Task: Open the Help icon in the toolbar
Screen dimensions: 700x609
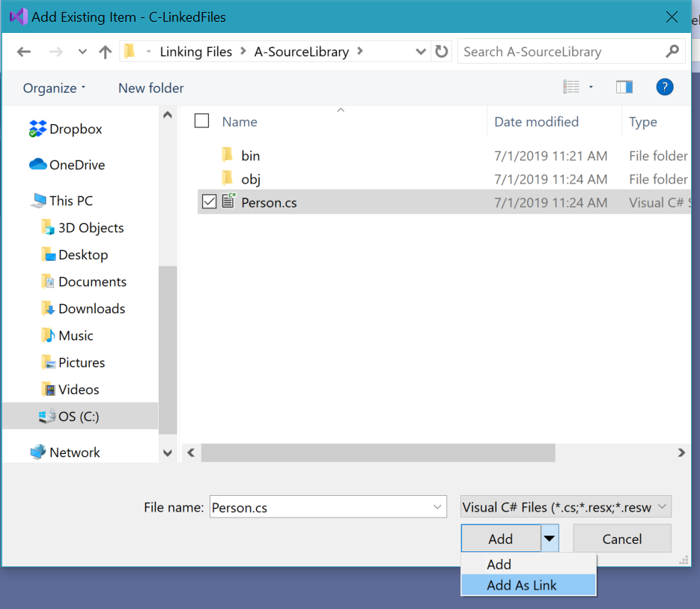Action: pyautogui.click(x=664, y=87)
